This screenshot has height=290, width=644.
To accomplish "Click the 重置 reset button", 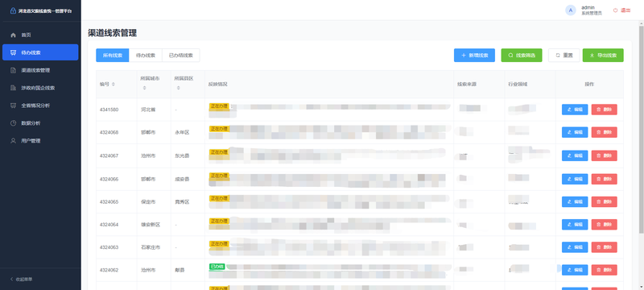I will pos(564,56).
